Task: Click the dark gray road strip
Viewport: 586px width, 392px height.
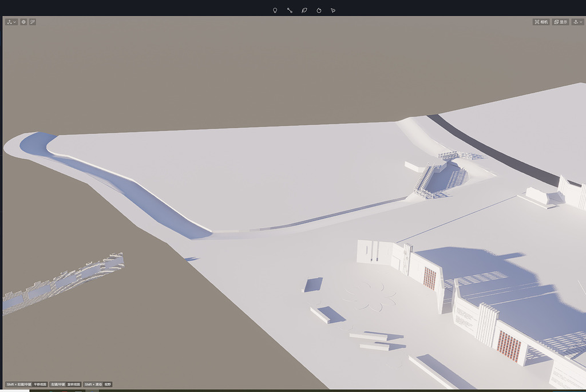Action: (x=492, y=149)
